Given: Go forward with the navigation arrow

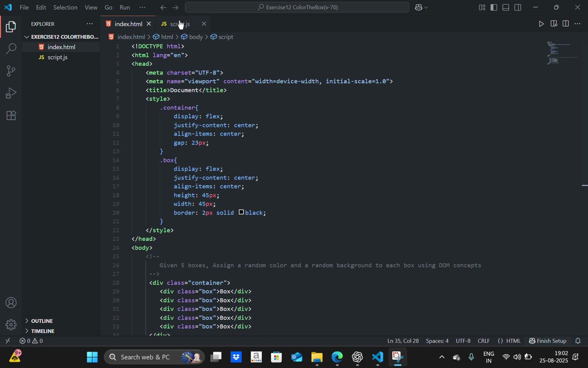Looking at the screenshot, I should (175, 7).
